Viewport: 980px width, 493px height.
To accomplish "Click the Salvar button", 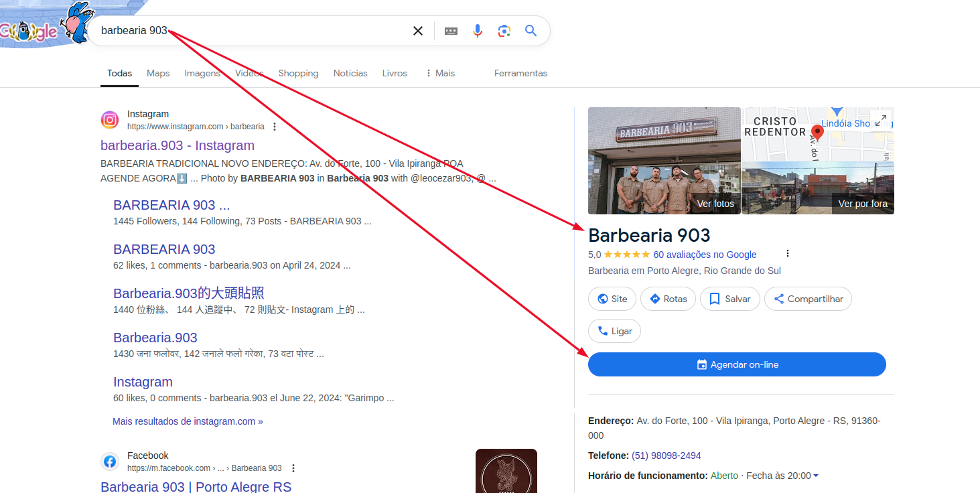I will (x=730, y=299).
